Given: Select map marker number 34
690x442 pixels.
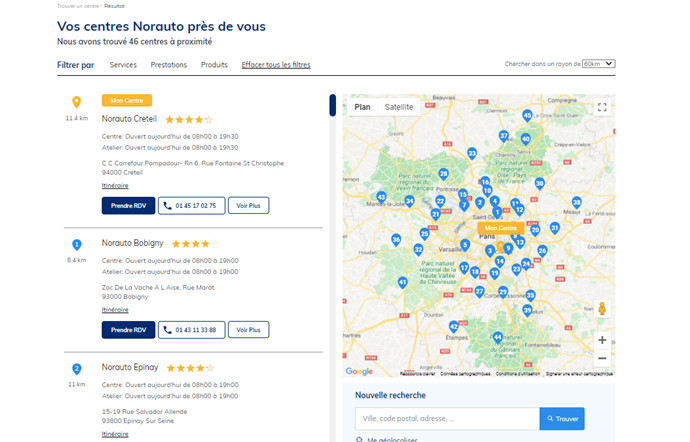Looking at the screenshot, I should (409, 202).
